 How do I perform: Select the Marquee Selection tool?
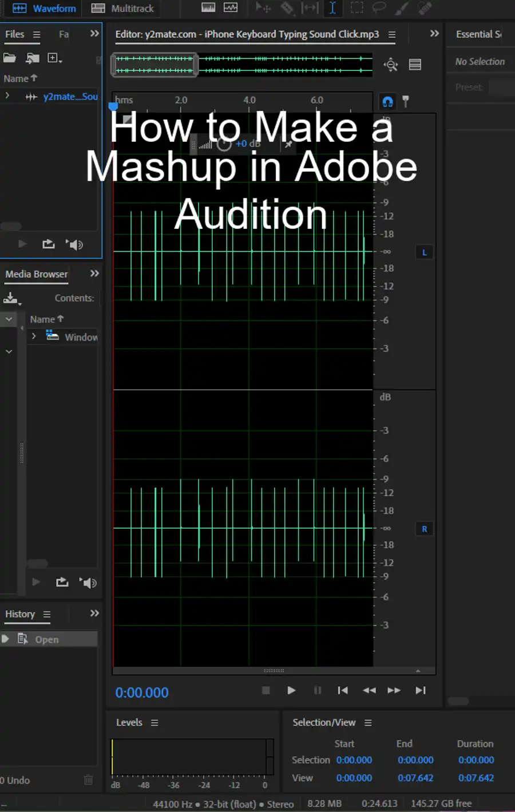click(x=356, y=7)
